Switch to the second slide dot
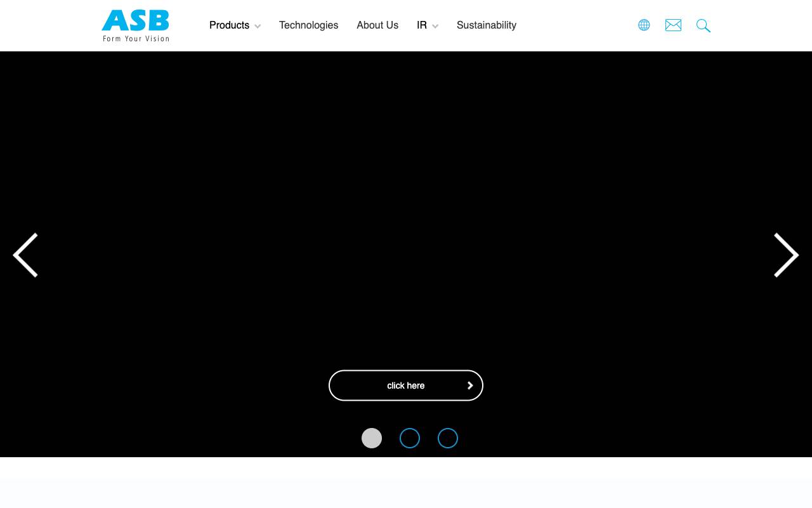The image size is (812, 508). [410, 438]
